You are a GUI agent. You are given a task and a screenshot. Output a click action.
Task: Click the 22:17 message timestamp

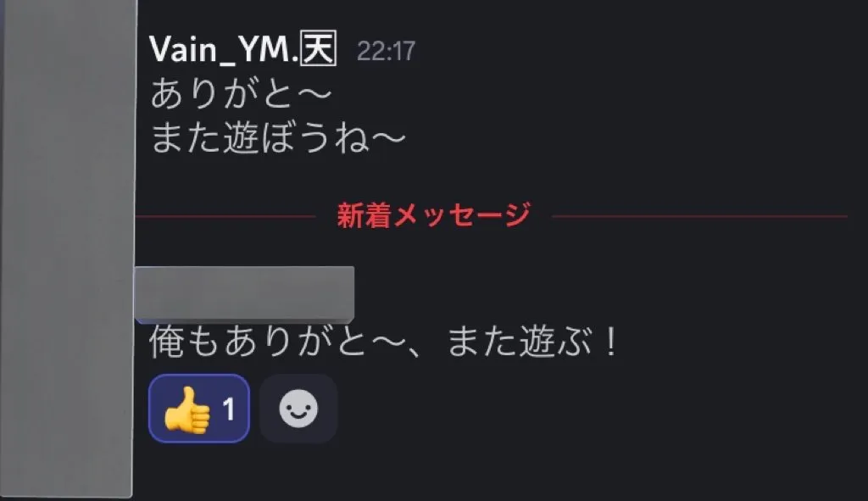tap(386, 52)
